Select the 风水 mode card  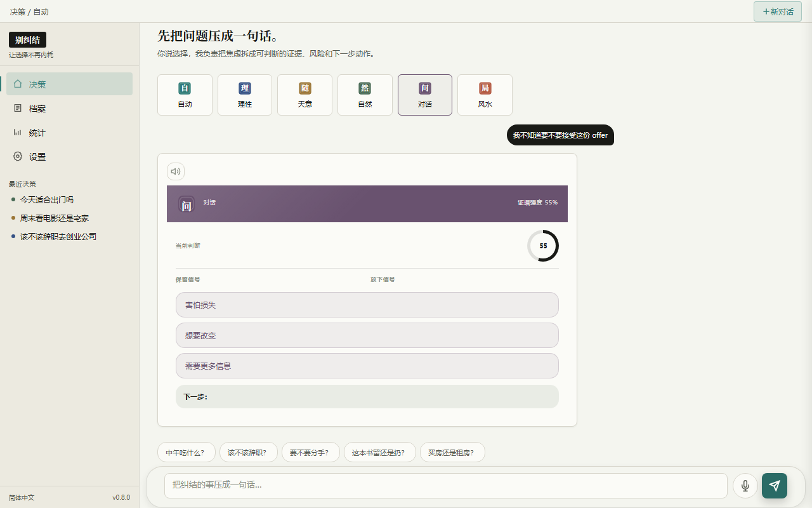pyautogui.click(x=485, y=95)
